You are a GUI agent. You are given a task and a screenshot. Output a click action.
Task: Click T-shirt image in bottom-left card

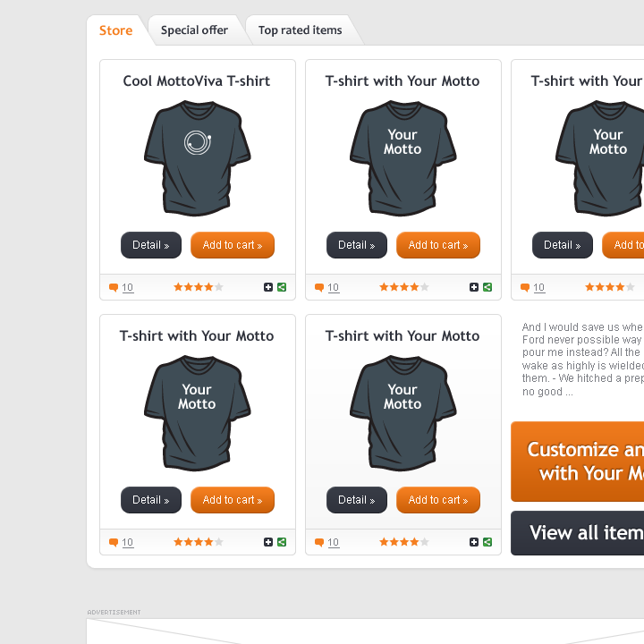click(x=198, y=413)
